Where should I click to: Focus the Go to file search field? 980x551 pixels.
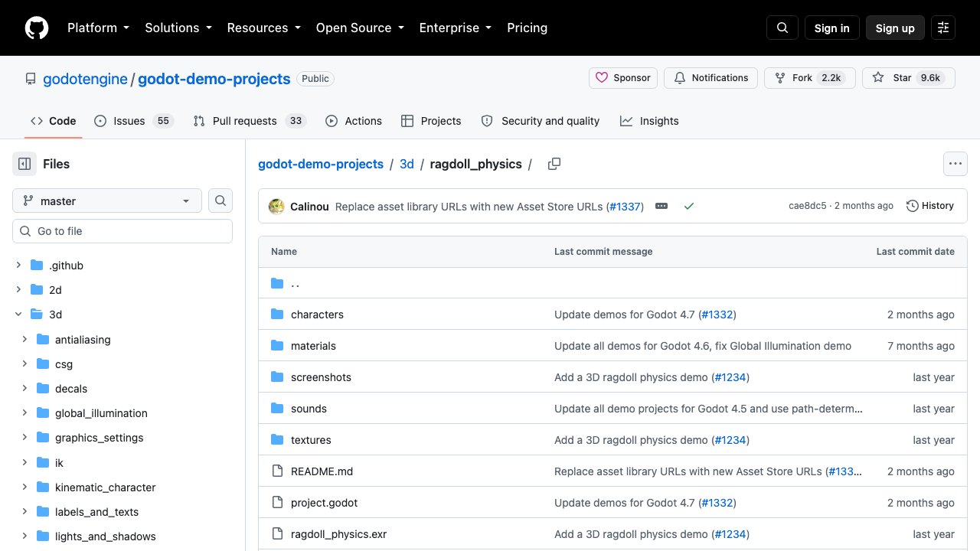(122, 231)
